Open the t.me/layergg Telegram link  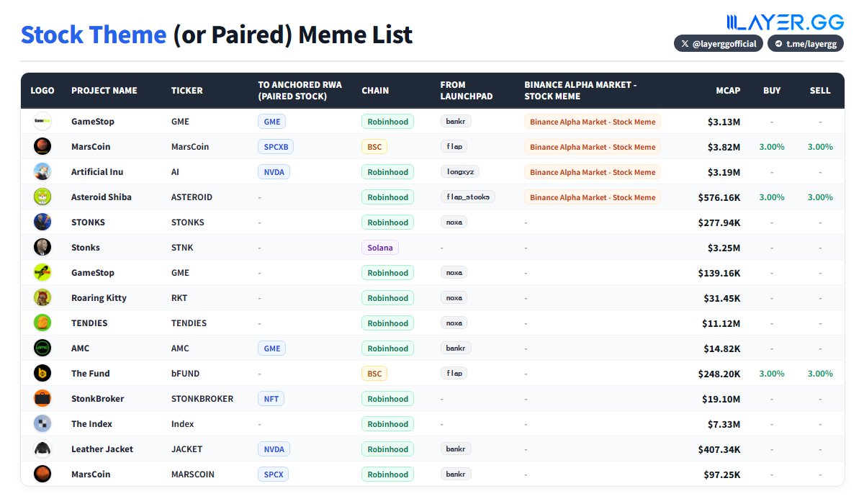tap(806, 44)
